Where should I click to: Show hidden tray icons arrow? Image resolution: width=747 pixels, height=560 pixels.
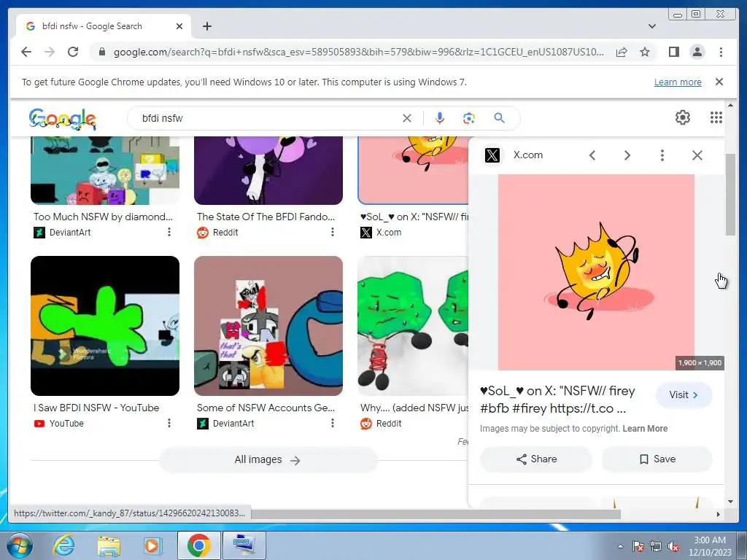(x=620, y=546)
